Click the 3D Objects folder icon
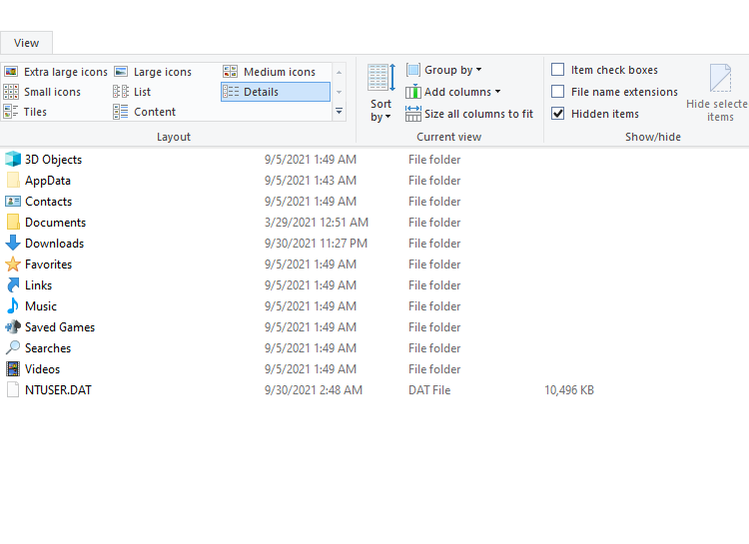 [x=13, y=159]
